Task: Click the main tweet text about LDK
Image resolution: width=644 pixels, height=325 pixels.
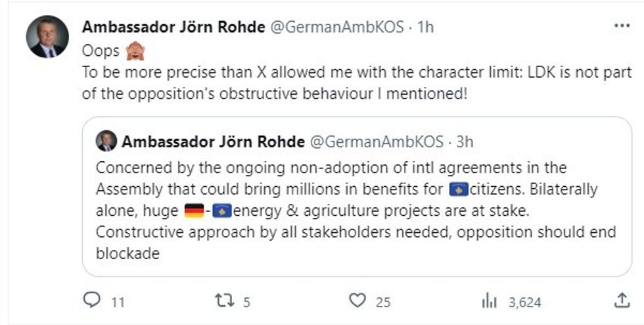Action: click(x=355, y=82)
